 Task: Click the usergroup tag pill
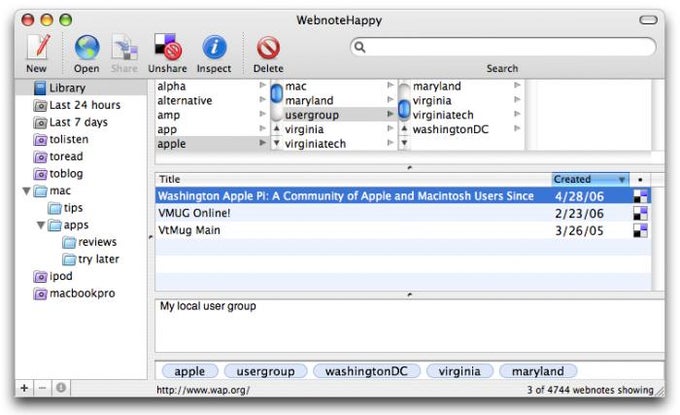tap(265, 371)
